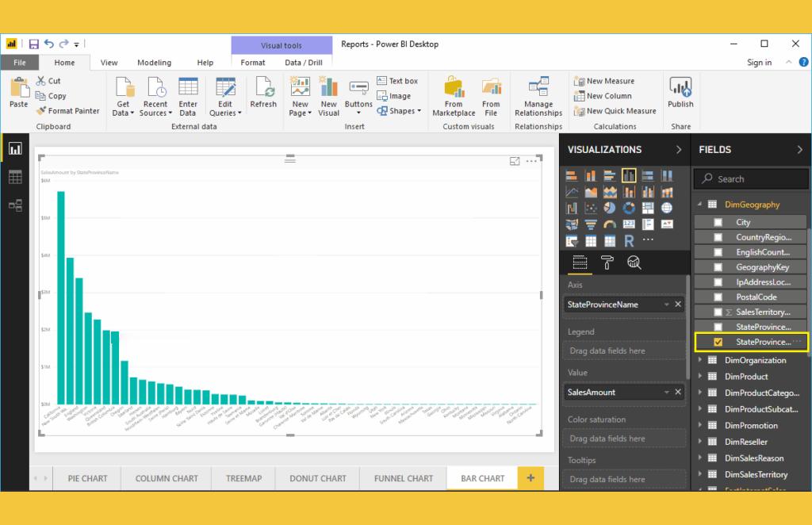Open the Format paint roller pane
The image size is (812, 525).
[x=607, y=263]
